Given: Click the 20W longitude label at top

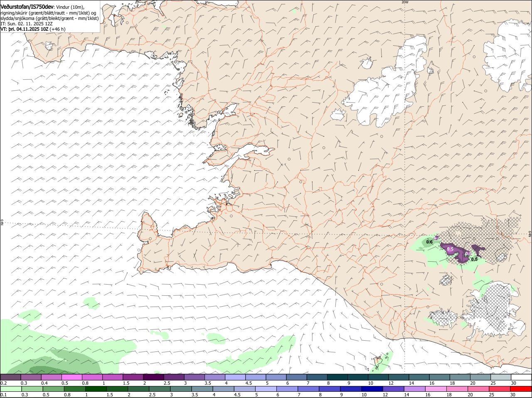Looking at the screenshot, I should coord(405,2).
